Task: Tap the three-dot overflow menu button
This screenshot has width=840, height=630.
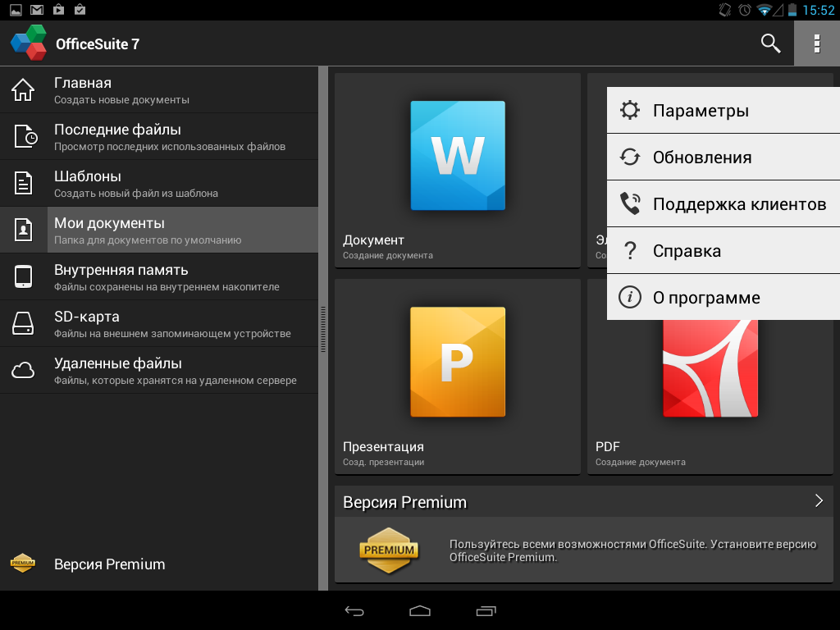Action: coord(817,43)
